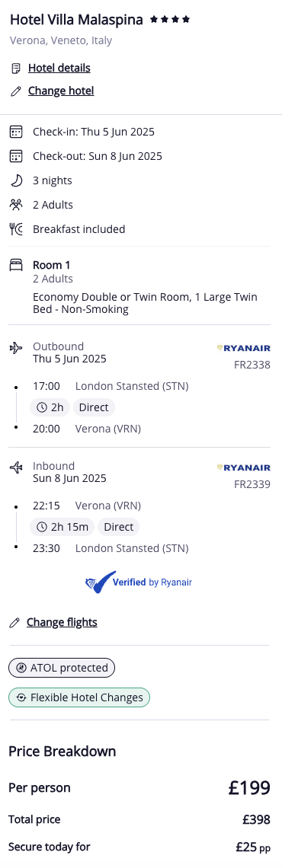Click the moon icon for 3 nights

click(16, 180)
